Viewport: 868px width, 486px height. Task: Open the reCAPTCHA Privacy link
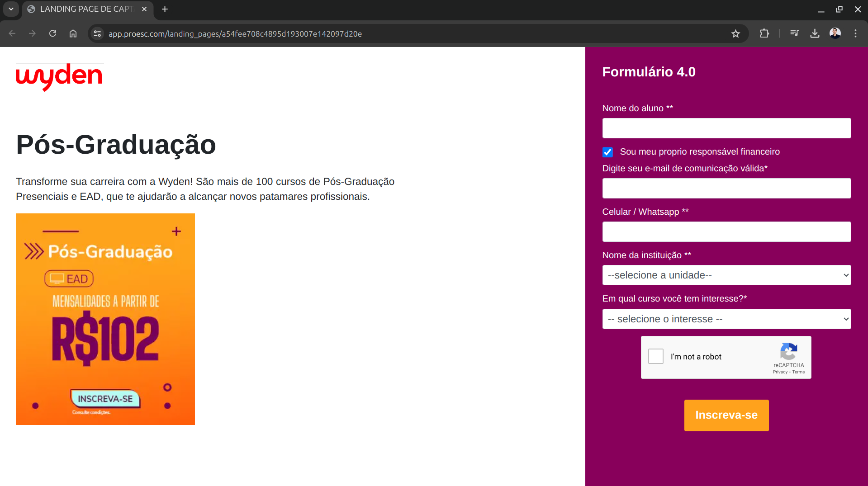tap(780, 372)
